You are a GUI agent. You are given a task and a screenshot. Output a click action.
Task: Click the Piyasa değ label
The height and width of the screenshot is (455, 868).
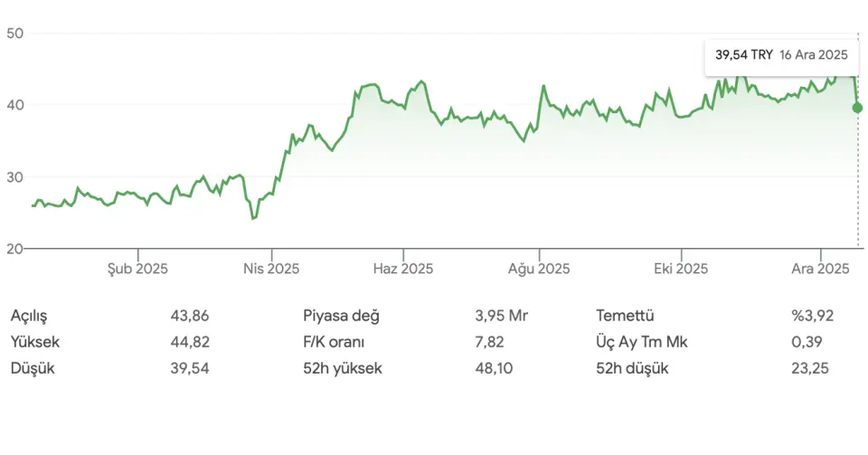342,316
